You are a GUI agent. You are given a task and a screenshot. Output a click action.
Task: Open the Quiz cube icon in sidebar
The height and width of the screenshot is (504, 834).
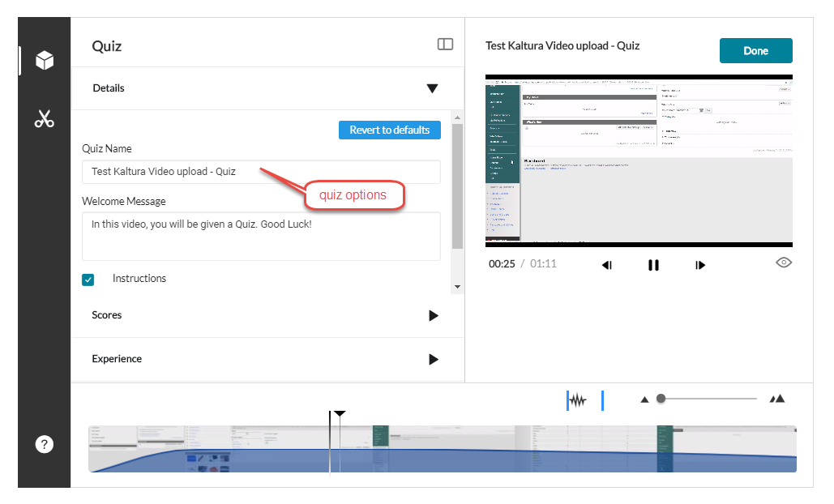[45, 60]
